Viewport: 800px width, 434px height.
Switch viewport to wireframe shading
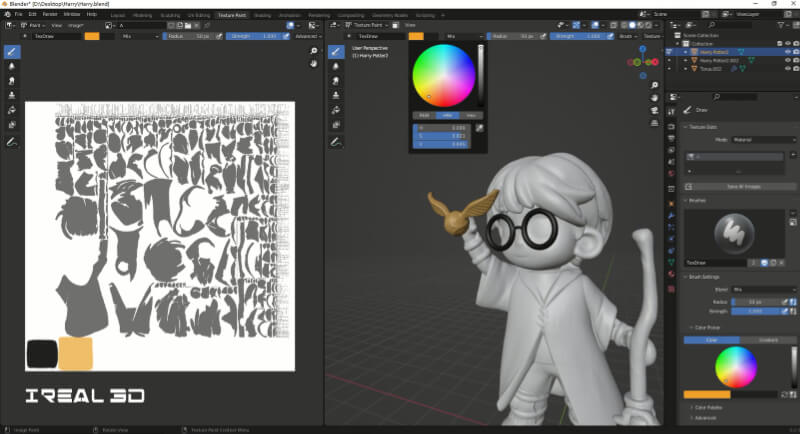pyautogui.click(x=624, y=25)
